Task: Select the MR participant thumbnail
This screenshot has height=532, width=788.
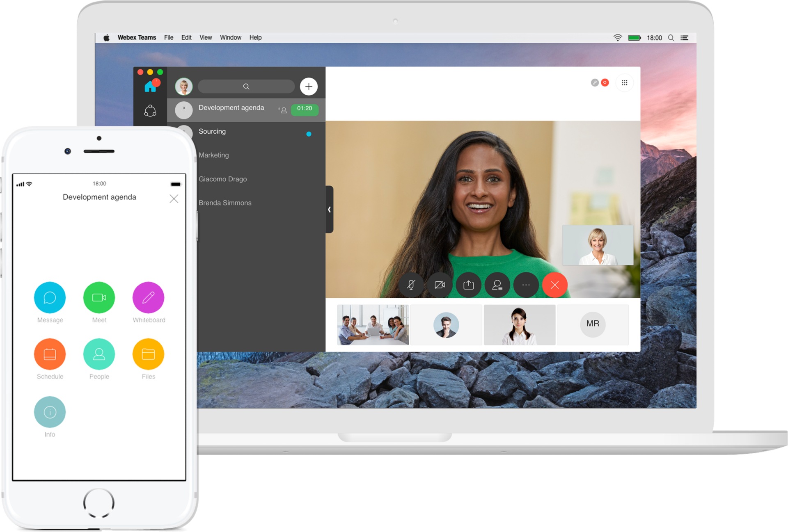Action: click(592, 324)
